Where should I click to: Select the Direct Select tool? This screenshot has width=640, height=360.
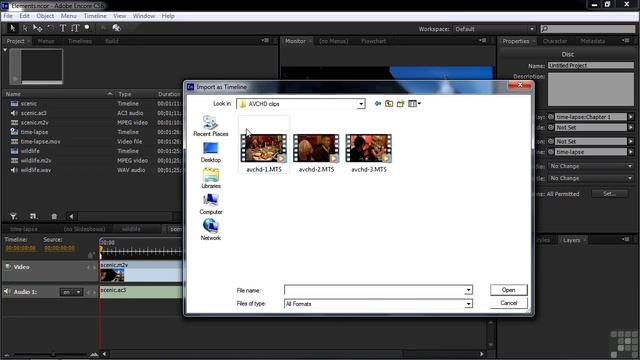(25, 28)
